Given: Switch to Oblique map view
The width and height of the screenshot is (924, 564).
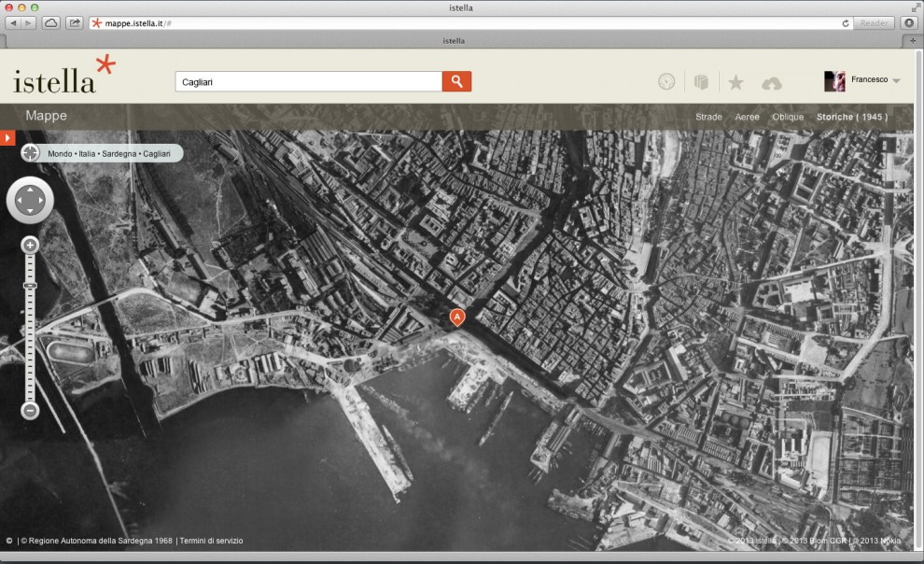Looking at the screenshot, I should tap(788, 117).
